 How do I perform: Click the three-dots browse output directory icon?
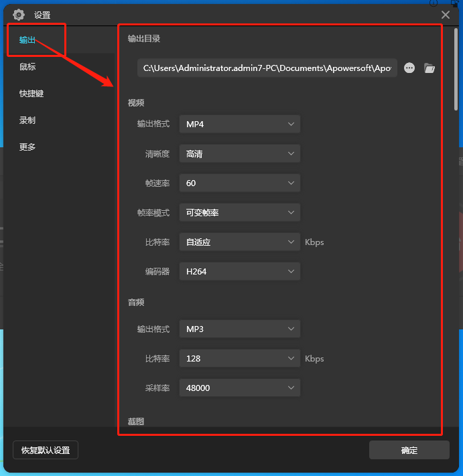[x=409, y=68]
